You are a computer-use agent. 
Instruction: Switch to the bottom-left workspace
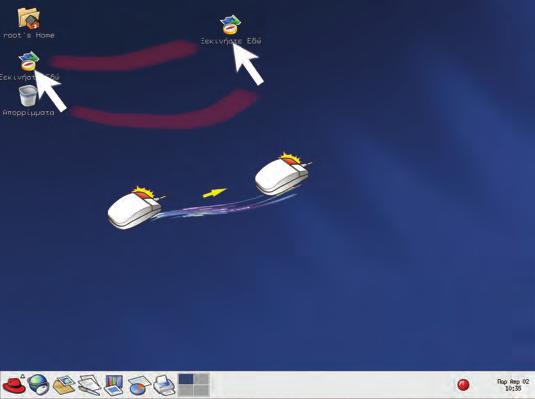click(186, 390)
